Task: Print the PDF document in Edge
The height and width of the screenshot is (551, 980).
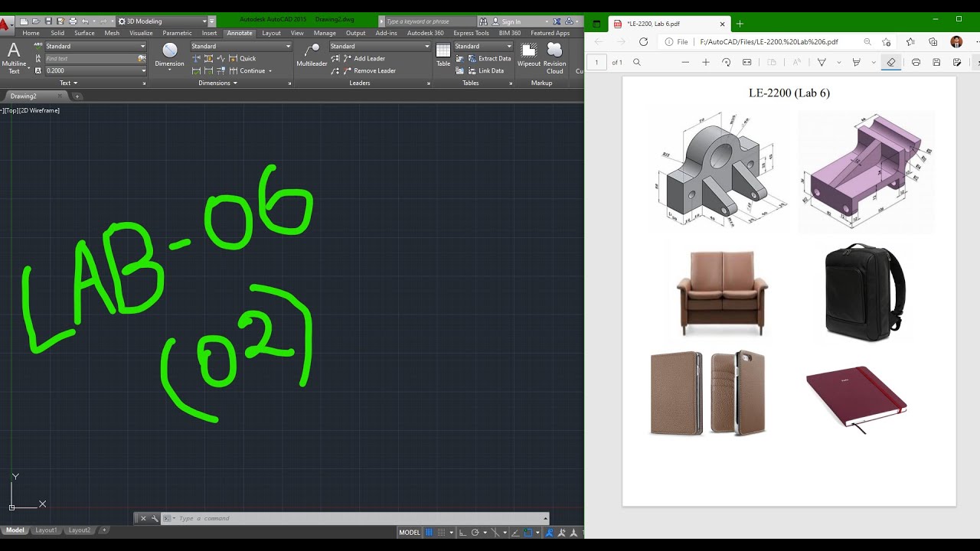Action: pyautogui.click(x=916, y=62)
